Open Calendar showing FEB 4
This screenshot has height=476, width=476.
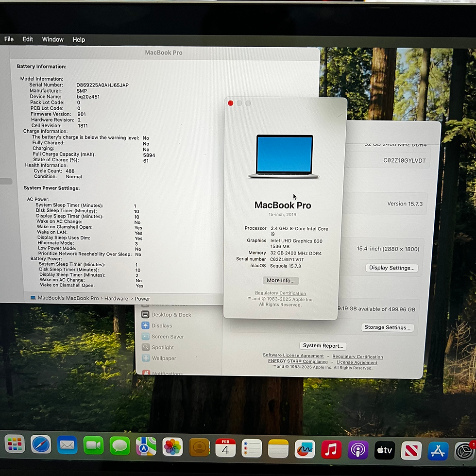coord(225,447)
